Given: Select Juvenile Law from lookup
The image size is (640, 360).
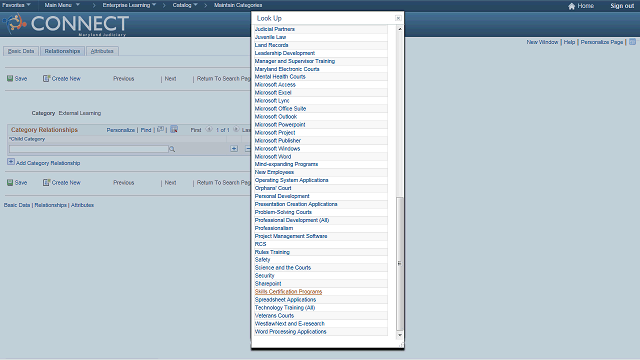Looking at the screenshot, I should point(270,37).
